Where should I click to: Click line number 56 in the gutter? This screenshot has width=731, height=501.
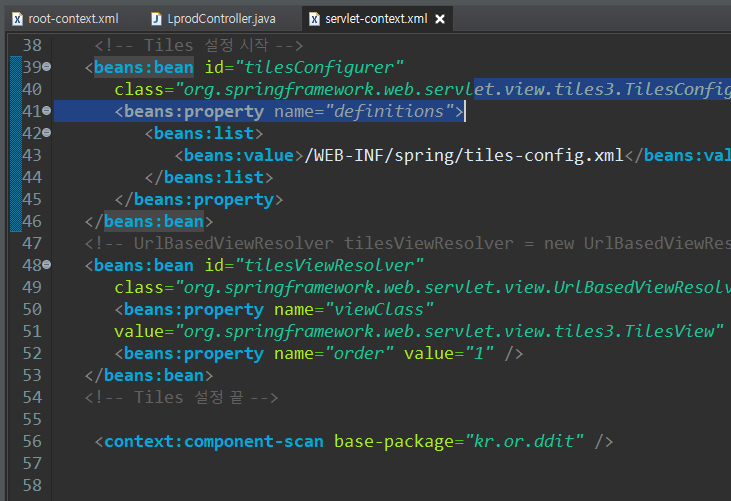[x=32, y=441]
